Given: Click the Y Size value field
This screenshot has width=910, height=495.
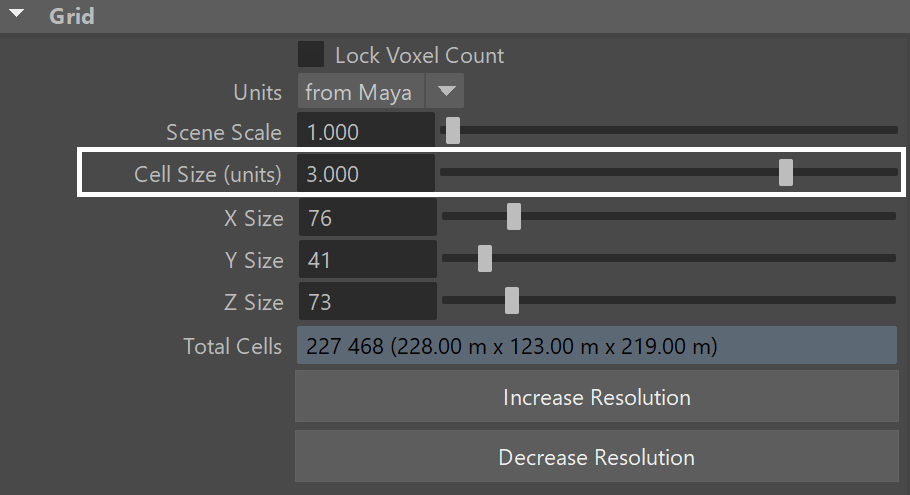Looking at the screenshot, I should [367, 259].
